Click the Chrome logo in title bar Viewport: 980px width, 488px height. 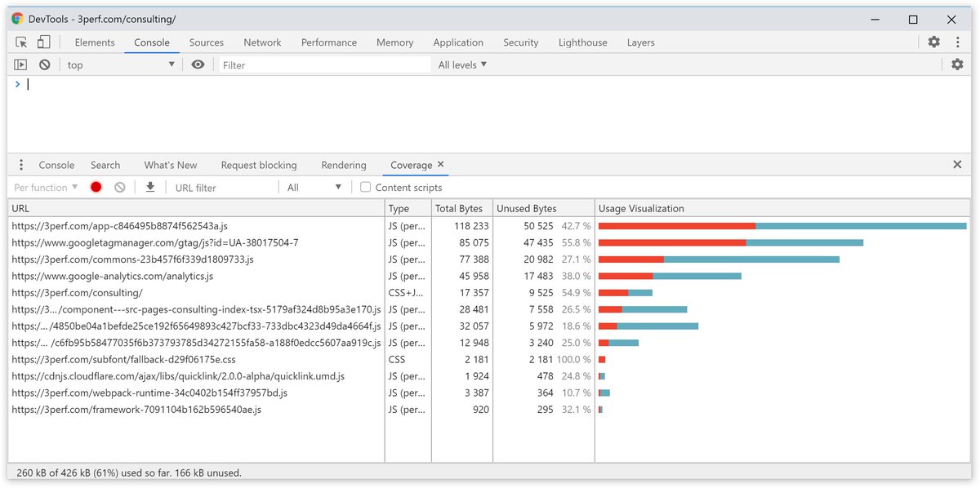[17, 19]
